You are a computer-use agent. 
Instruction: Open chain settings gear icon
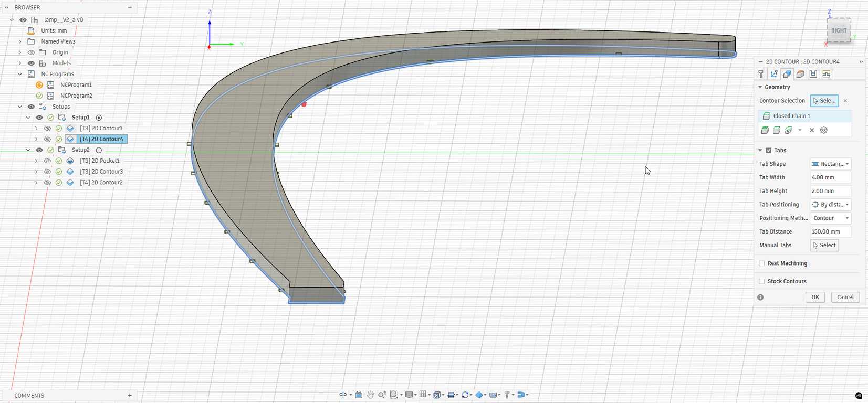click(824, 130)
